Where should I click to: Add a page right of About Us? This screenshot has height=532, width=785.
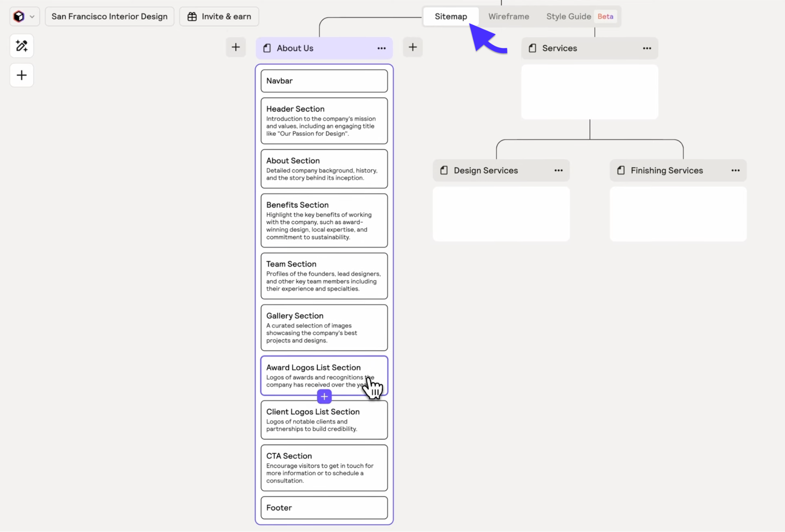click(412, 48)
